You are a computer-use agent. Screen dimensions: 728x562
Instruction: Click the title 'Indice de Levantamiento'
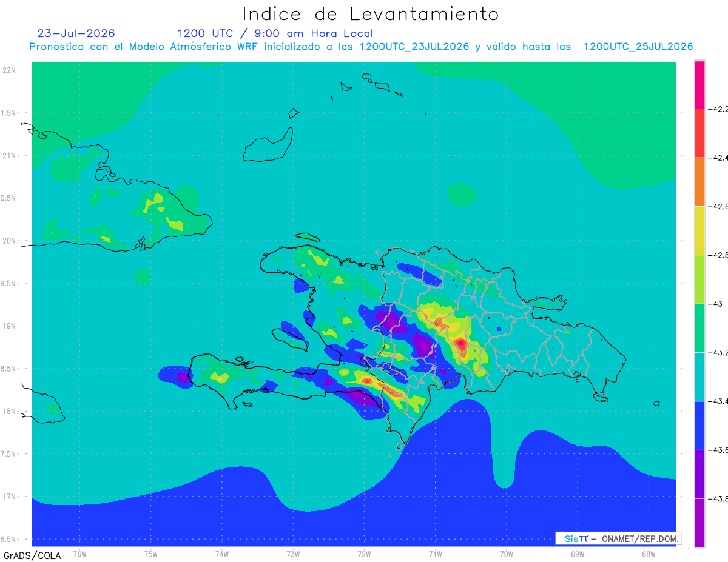pos(371,13)
